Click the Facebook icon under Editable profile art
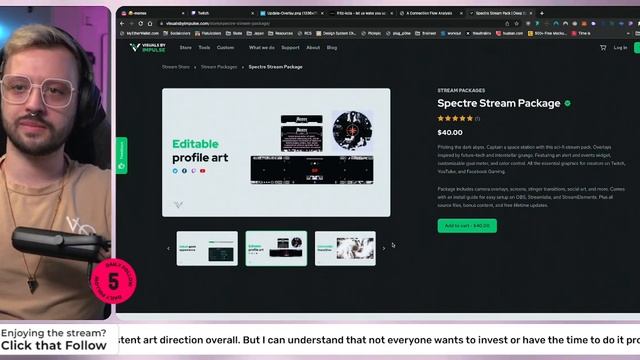Screen dimensions: 640x360 point(184,171)
